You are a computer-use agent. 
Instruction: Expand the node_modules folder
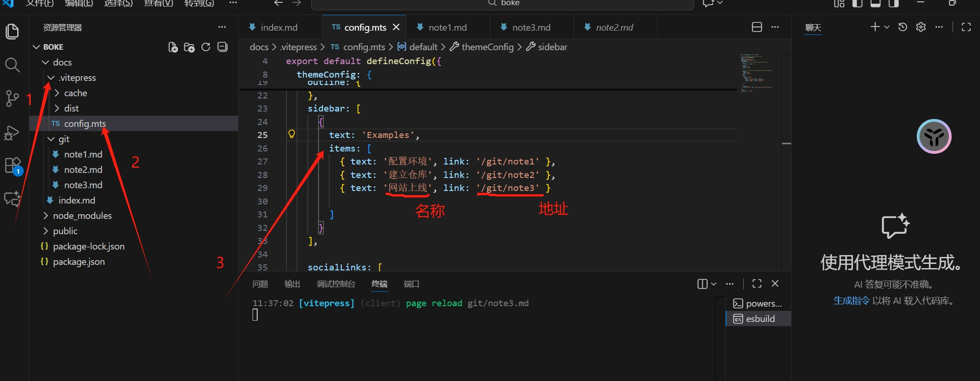click(x=82, y=216)
